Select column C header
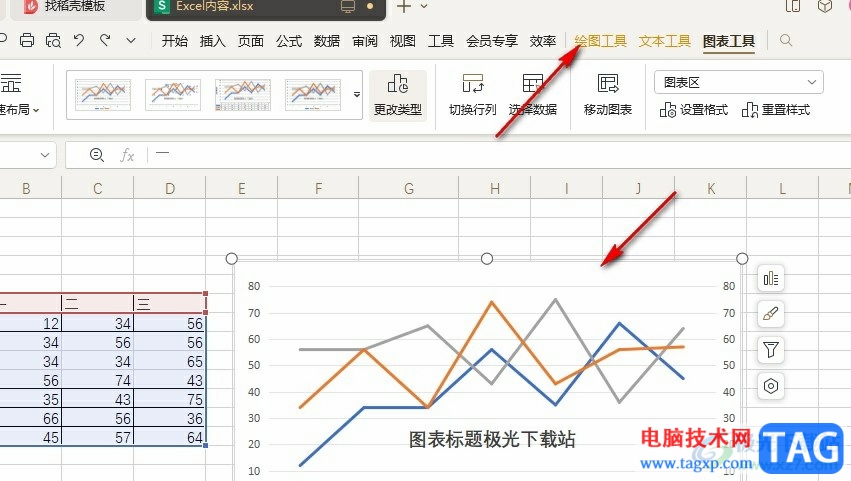This screenshot has width=851, height=481. coord(98,188)
